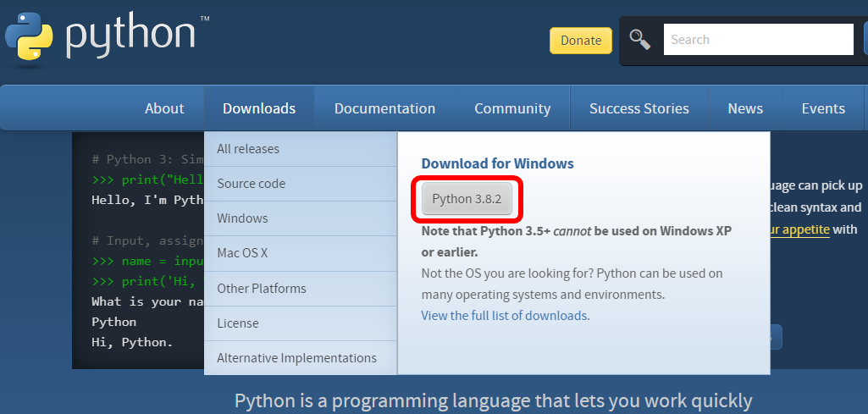Select All releases in Downloads submenu

pyautogui.click(x=301, y=149)
